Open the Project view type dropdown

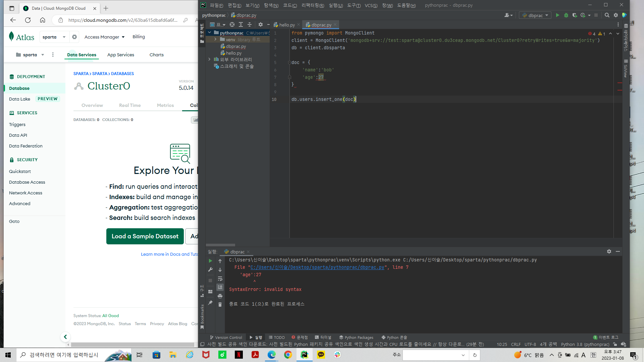click(x=217, y=24)
